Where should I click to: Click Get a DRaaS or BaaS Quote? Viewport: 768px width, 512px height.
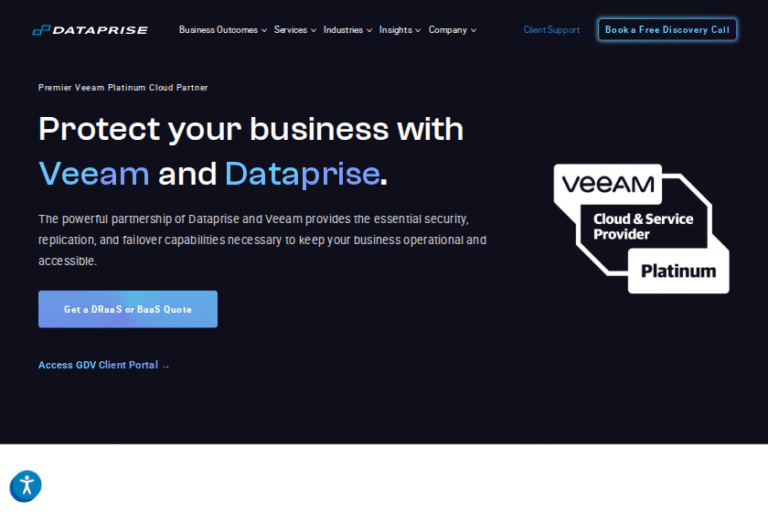128,309
